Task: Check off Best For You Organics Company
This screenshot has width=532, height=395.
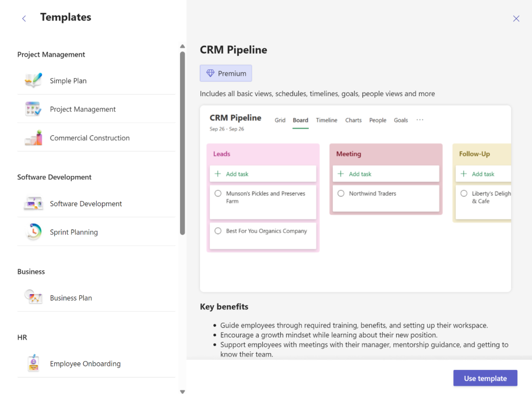Action: click(x=218, y=231)
